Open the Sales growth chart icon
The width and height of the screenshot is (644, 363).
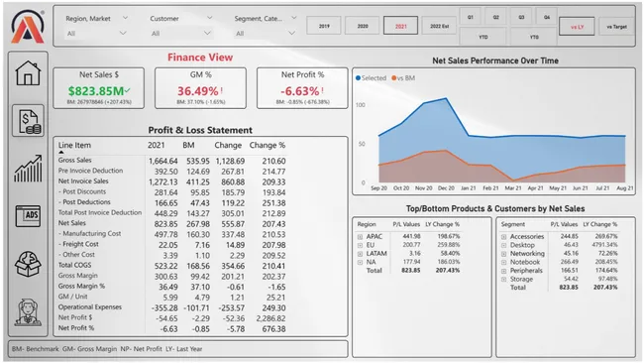tap(28, 169)
